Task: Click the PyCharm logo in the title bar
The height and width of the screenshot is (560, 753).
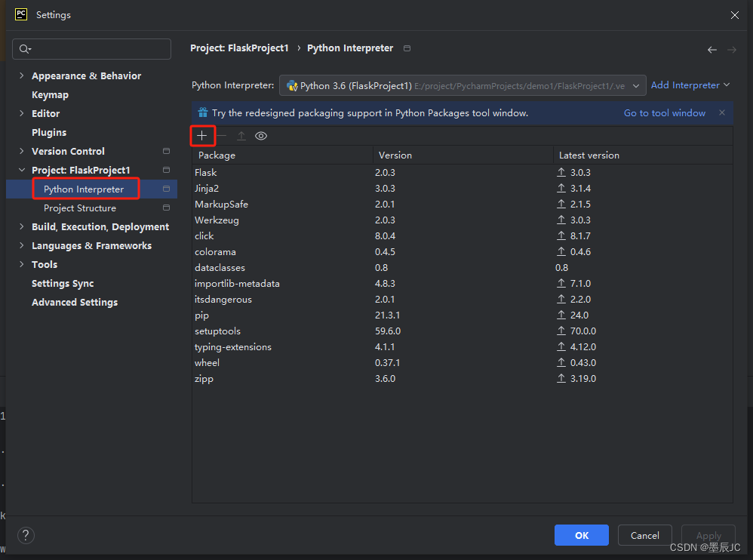Action: coord(21,14)
